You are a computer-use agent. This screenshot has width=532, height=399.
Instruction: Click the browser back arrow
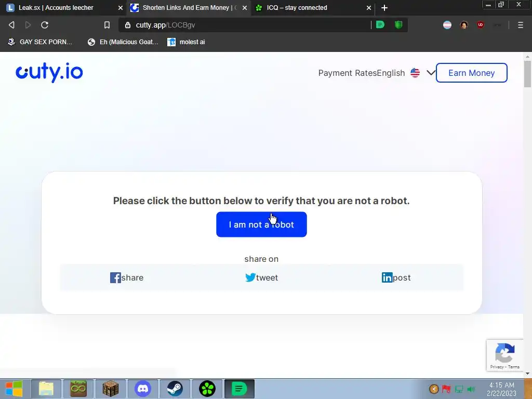(x=11, y=25)
